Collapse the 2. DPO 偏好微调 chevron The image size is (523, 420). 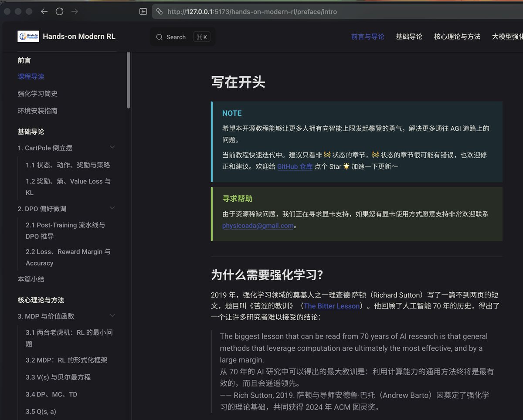(112, 208)
